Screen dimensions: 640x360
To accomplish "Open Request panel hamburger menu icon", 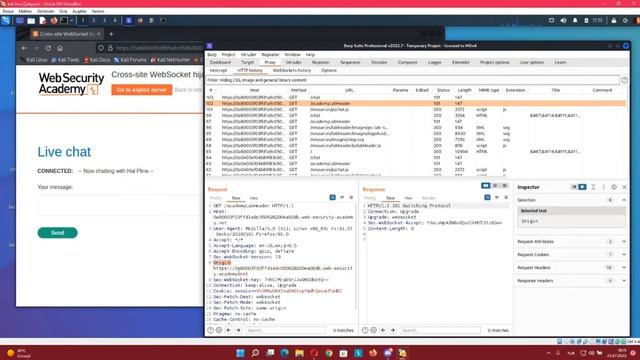I will tap(351, 198).
